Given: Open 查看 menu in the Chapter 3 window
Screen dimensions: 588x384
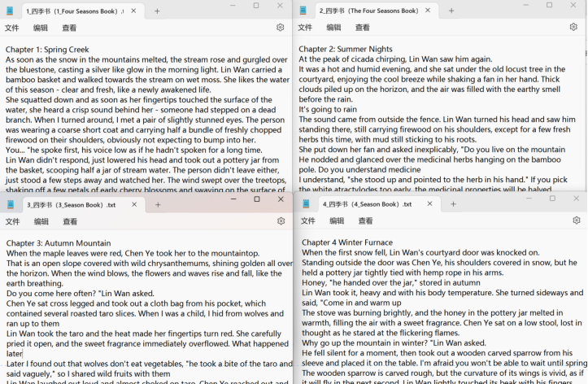Looking at the screenshot, I should (70, 221).
